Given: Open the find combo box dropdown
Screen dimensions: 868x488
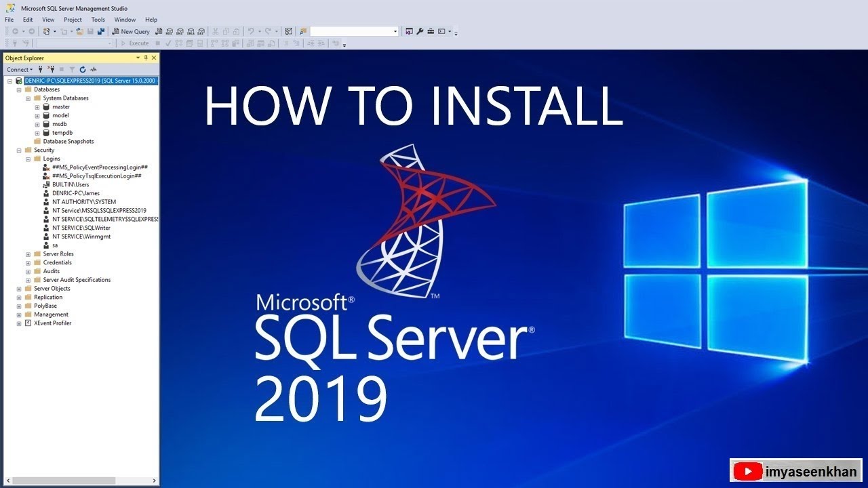Looking at the screenshot, I should 395,31.
